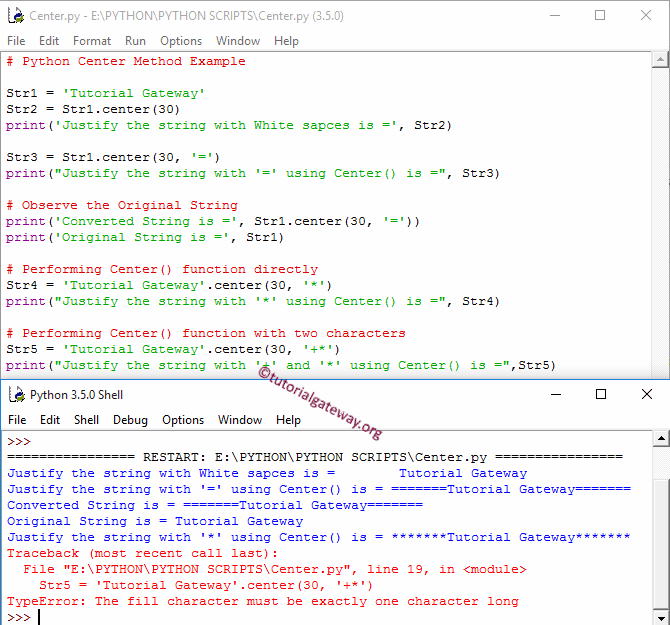This screenshot has height=625, width=670.
Task: Click comment '# Python Center Method Example'
Action: pyautogui.click(x=126, y=62)
